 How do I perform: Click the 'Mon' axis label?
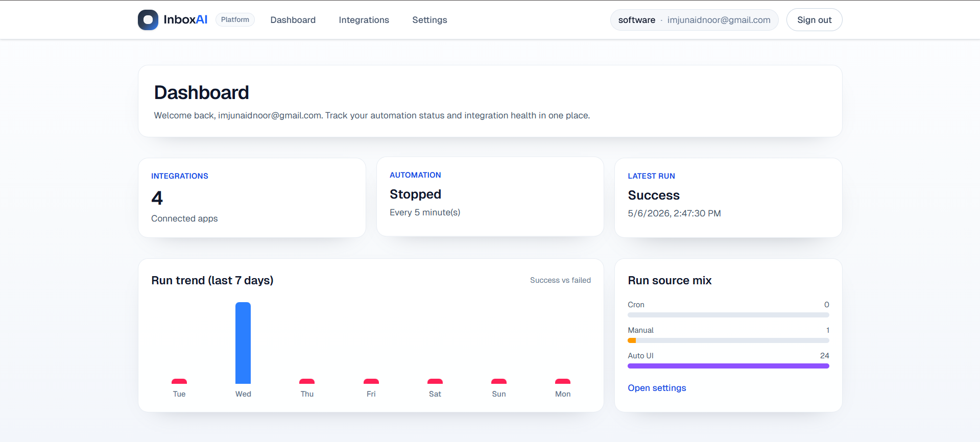click(563, 394)
